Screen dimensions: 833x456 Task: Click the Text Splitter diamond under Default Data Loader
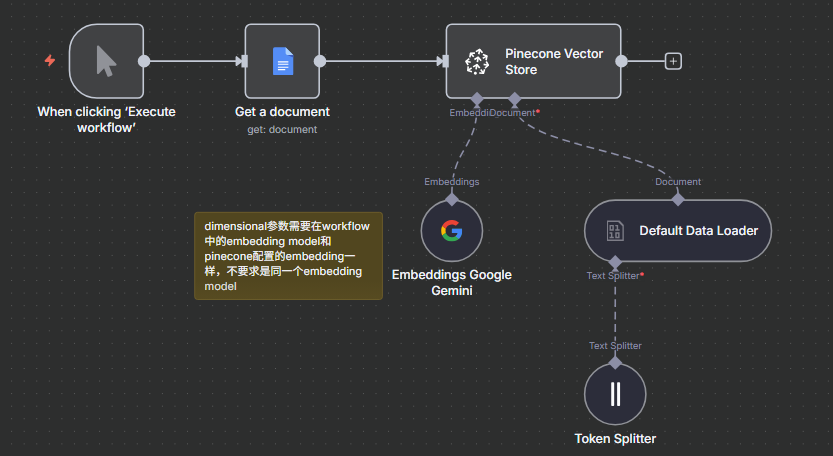click(x=615, y=262)
